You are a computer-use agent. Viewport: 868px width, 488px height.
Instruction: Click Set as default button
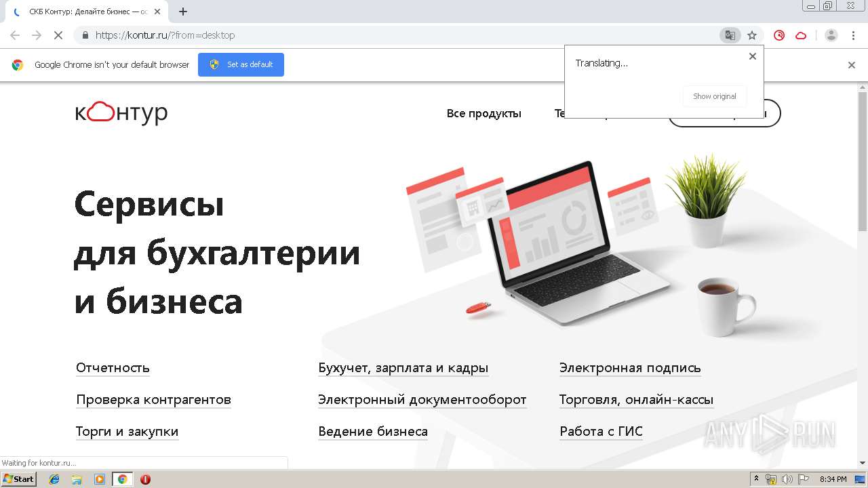point(241,64)
